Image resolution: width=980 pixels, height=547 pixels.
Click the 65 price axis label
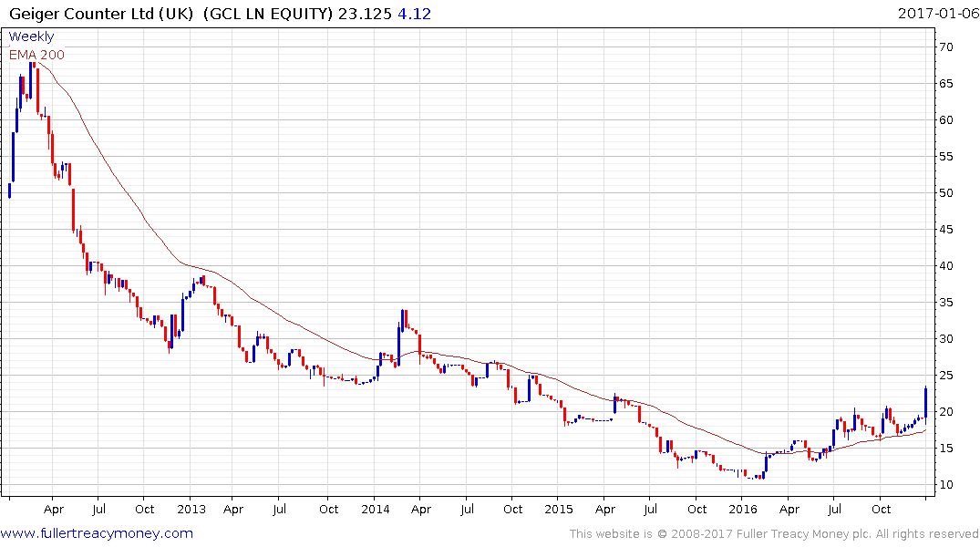point(945,83)
